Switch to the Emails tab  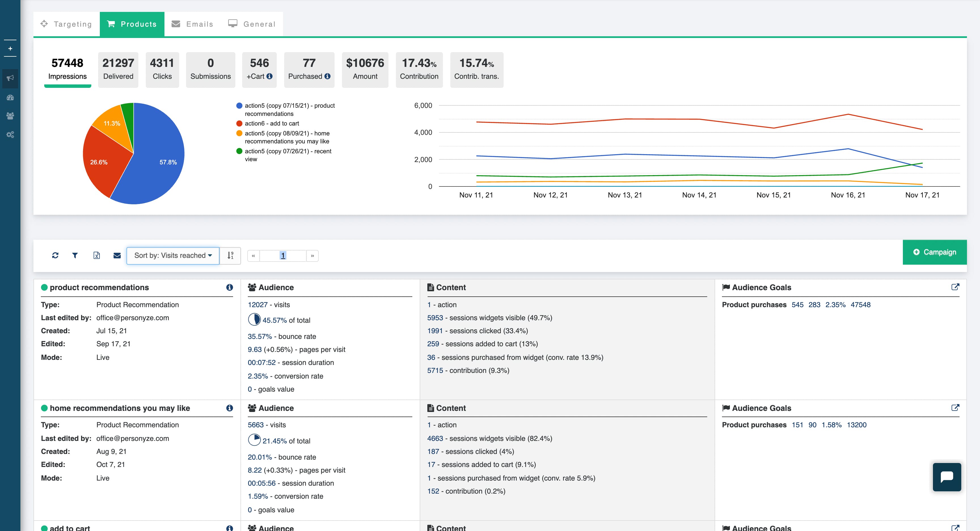click(193, 24)
